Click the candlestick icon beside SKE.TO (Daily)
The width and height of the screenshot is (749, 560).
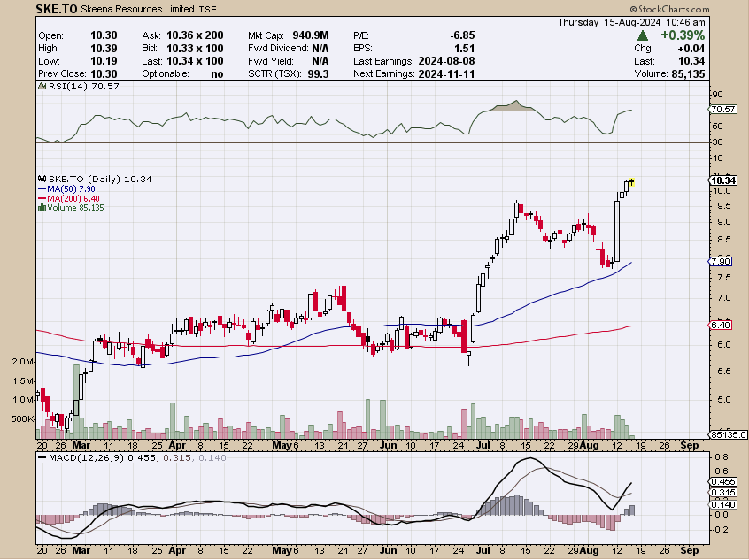[42, 179]
